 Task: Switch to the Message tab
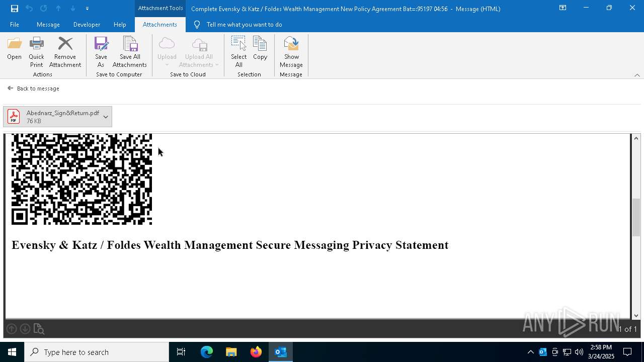coord(48,25)
